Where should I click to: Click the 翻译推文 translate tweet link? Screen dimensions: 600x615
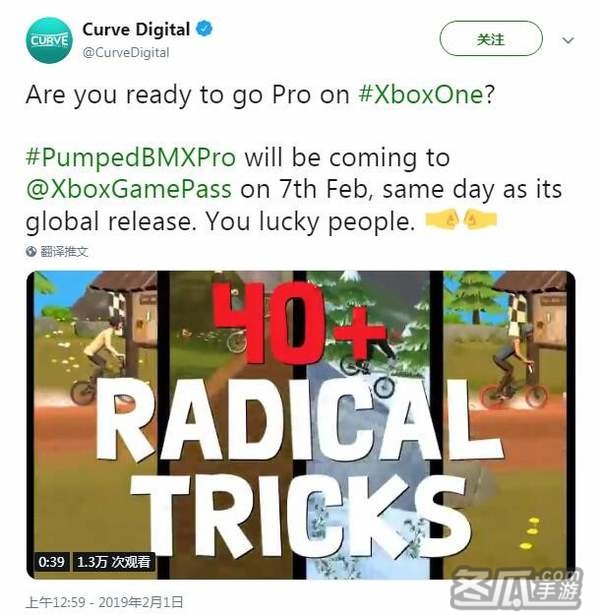coord(64,251)
